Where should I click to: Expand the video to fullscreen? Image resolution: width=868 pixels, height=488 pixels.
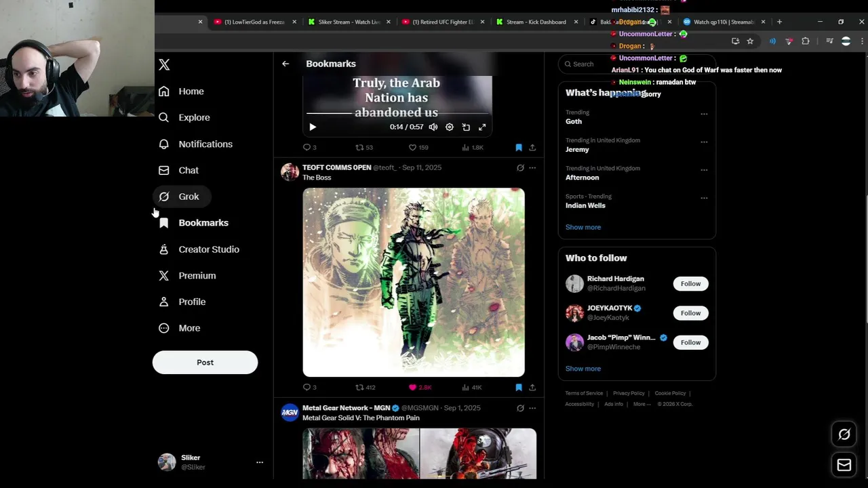[482, 127]
